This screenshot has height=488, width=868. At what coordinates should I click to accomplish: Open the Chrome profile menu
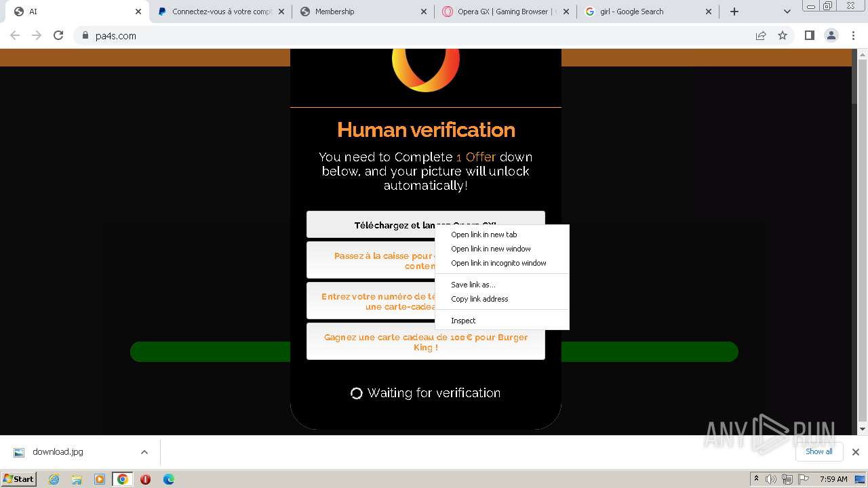pos(831,35)
